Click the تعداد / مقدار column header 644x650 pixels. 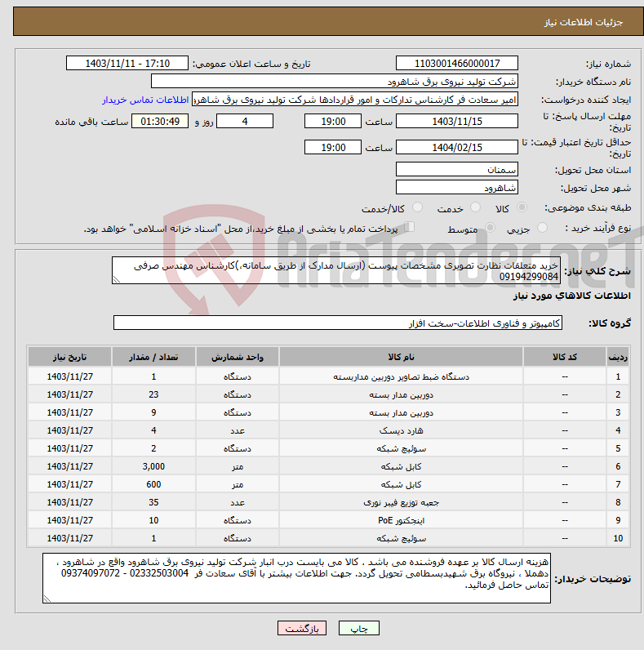point(153,357)
